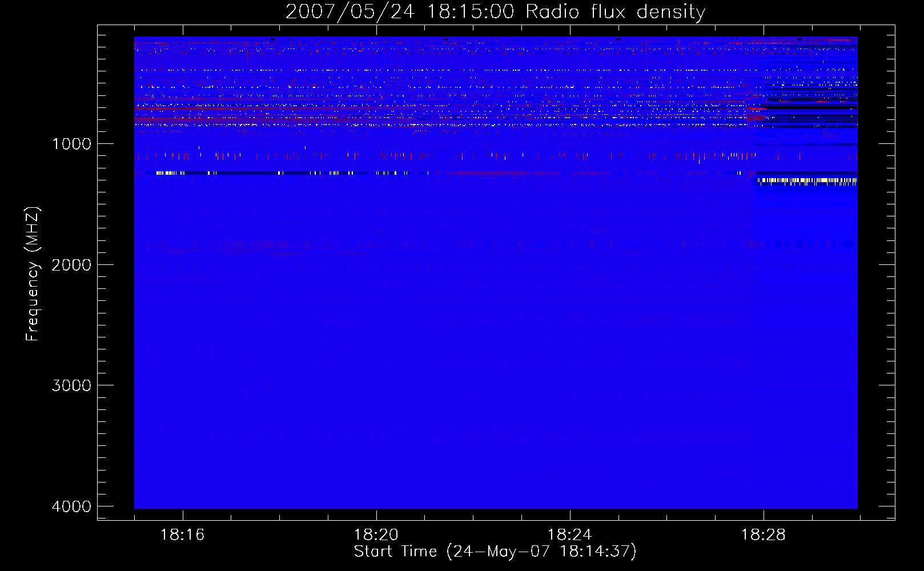Viewport: 924px width, 571px height.
Task: Click the 3000 frequency tick label
Action: (71, 385)
